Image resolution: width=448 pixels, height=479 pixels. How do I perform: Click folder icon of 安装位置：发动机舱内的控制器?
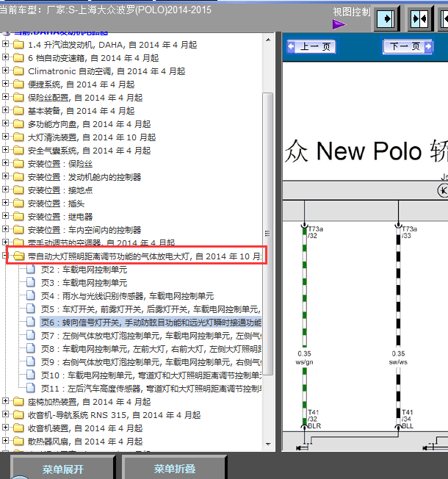(x=18, y=177)
